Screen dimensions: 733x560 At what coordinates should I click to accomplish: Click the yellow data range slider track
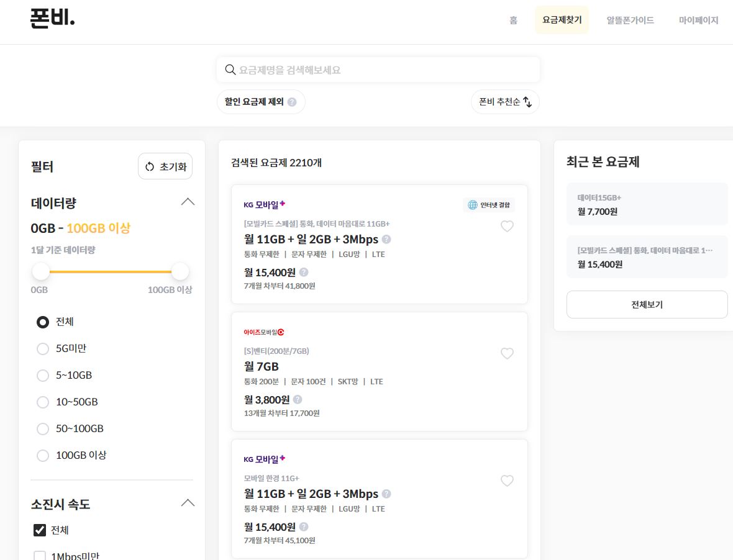pos(111,271)
